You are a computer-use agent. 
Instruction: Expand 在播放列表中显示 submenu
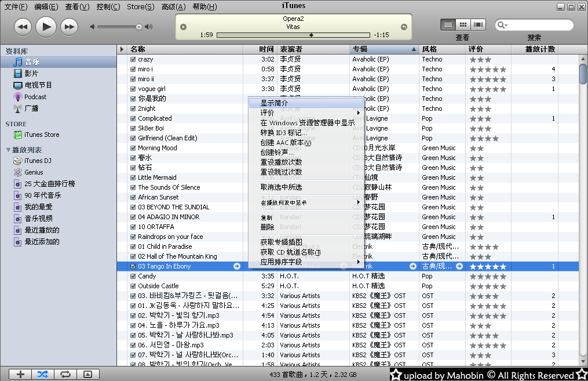306,203
